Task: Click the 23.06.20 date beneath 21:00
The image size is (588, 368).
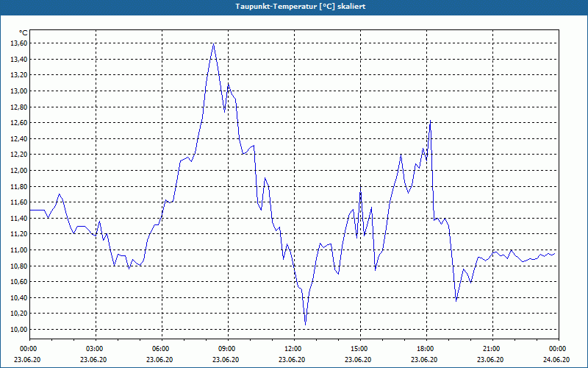Action: pyautogui.click(x=491, y=359)
